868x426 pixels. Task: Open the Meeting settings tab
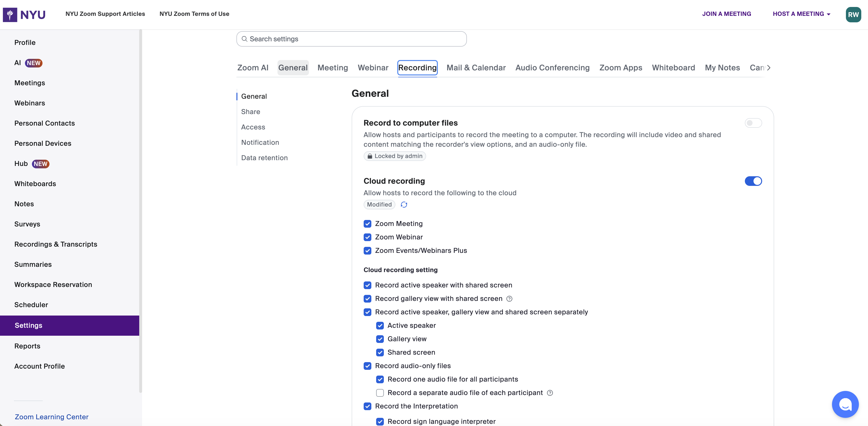coord(332,68)
